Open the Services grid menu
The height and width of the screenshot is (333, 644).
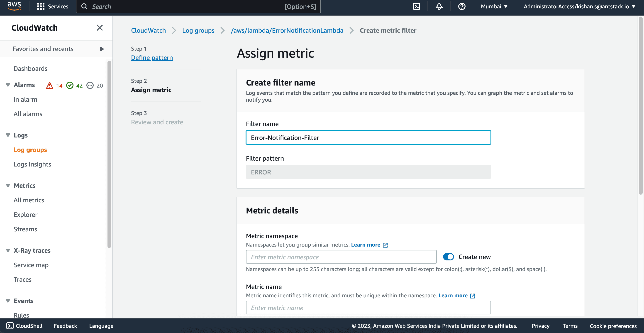click(x=41, y=7)
